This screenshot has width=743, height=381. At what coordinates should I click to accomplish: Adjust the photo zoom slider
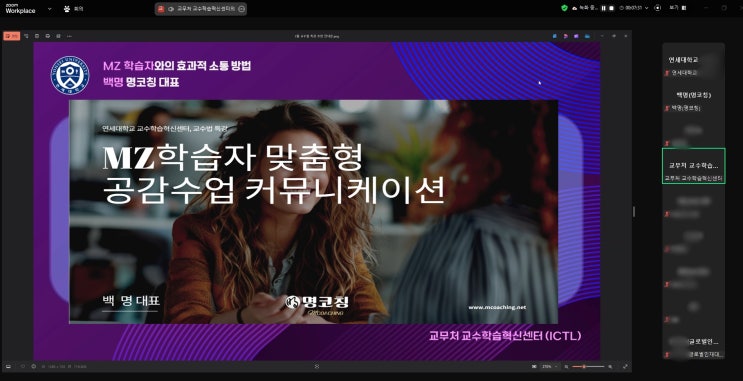pos(588,366)
